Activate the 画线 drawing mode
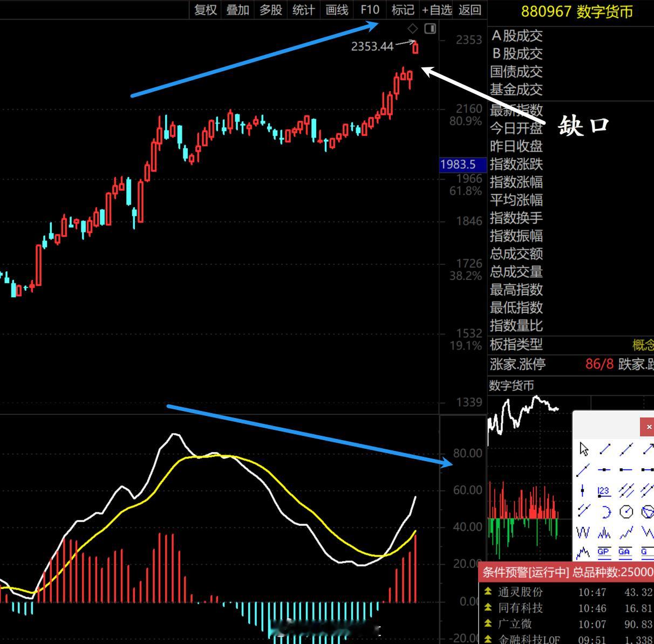 pyautogui.click(x=337, y=10)
